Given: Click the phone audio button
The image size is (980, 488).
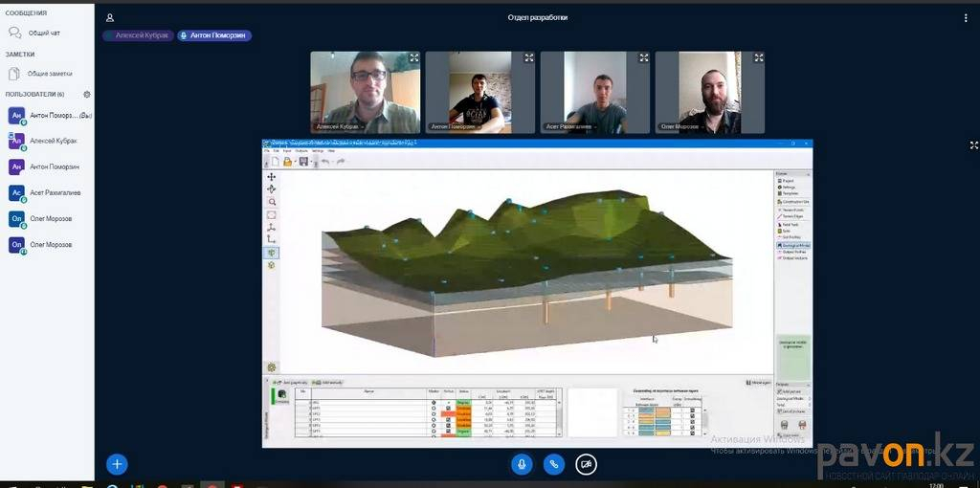Looking at the screenshot, I should [553, 464].
